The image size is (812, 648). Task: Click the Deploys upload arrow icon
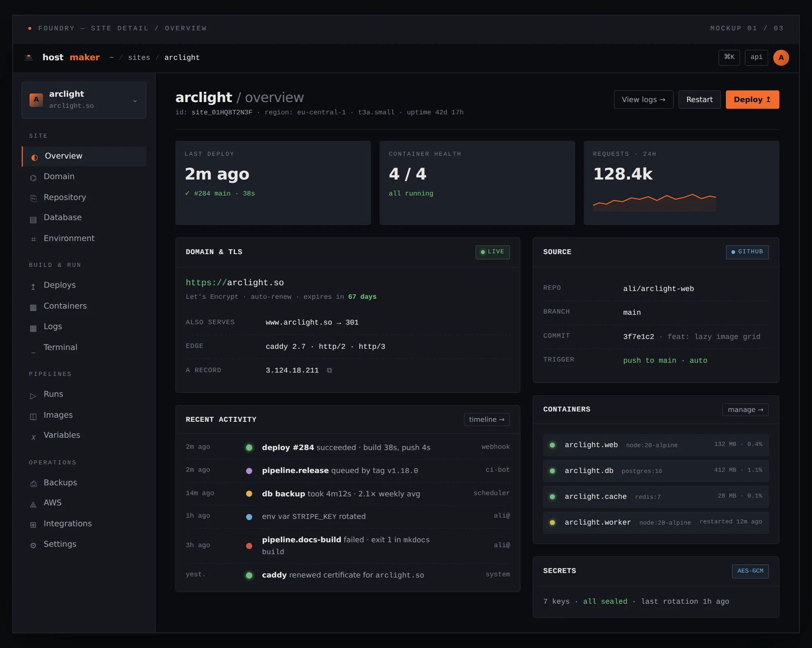point(33,286)
